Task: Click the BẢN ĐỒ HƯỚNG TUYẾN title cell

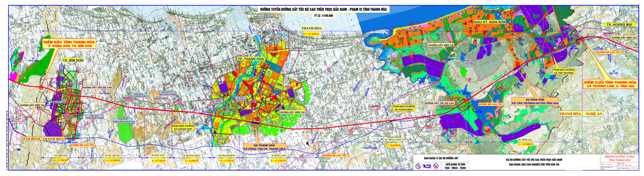Action: point(619,158)
